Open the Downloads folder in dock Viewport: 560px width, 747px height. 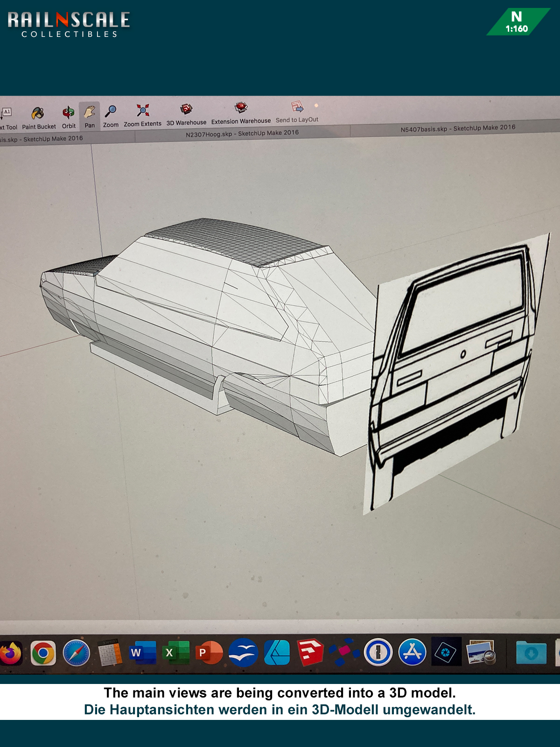[x=531, y=653]
